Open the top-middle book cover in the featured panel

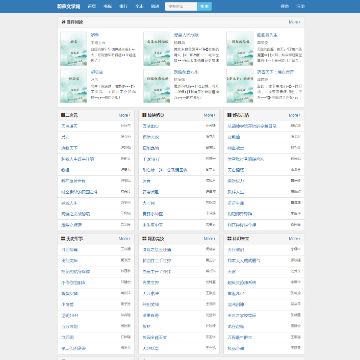pyautogui.click(x=157, y=49)
